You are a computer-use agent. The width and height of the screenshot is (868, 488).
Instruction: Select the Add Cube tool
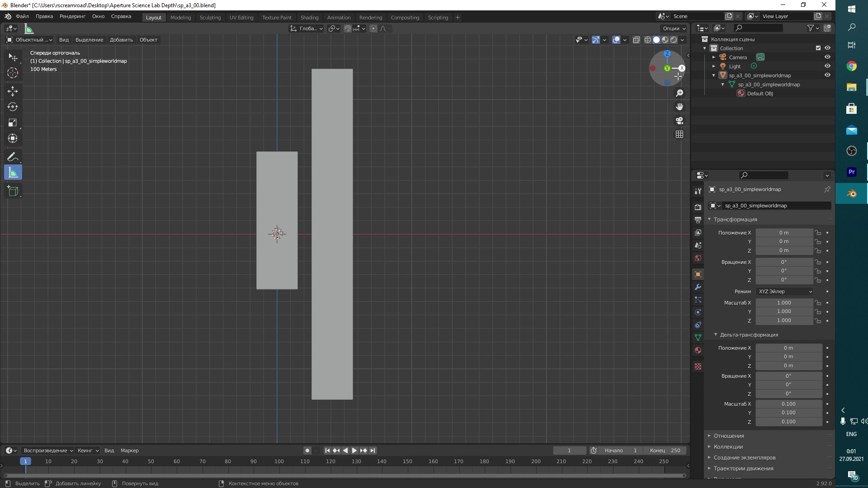pyautogui.click(x=13, y=191)
